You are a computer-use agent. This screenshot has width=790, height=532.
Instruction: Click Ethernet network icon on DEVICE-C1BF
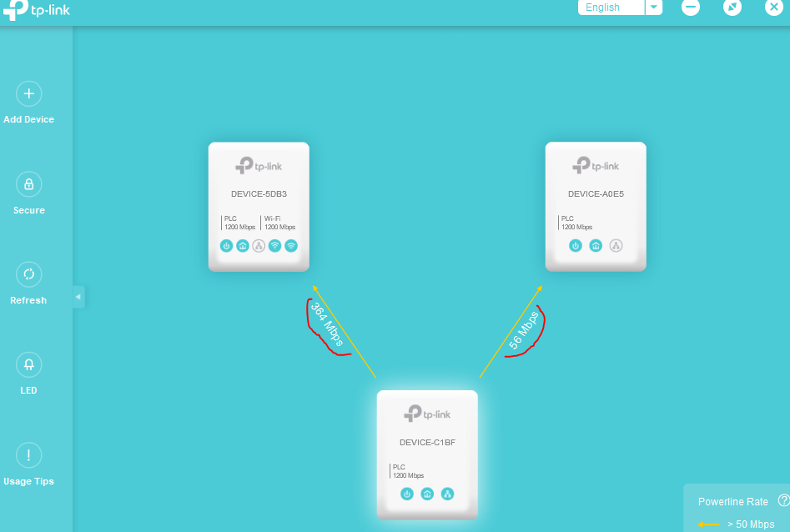point(447,494)
